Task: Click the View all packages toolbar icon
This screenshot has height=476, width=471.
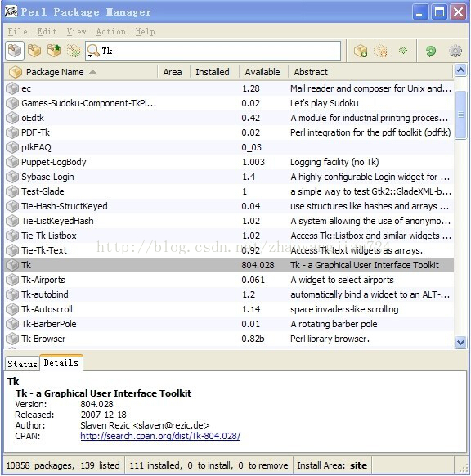Action: [15, 51]
